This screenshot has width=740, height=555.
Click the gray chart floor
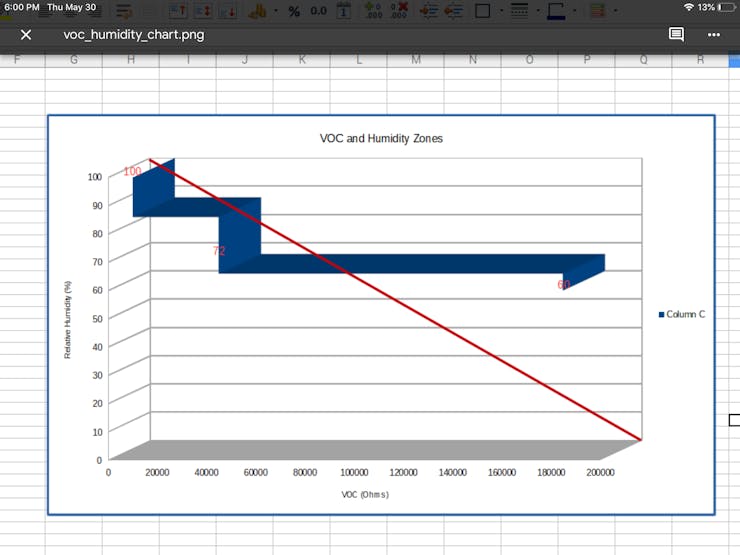tap(375, 450)
